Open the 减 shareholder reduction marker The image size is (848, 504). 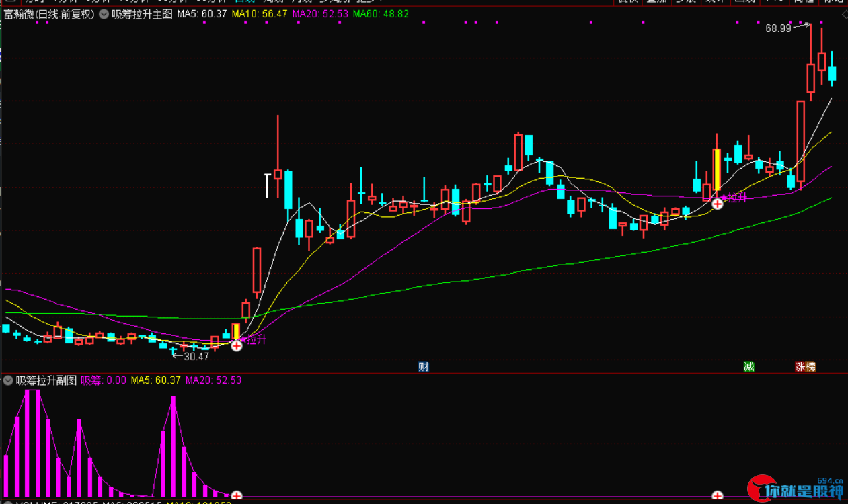[748, 367]
